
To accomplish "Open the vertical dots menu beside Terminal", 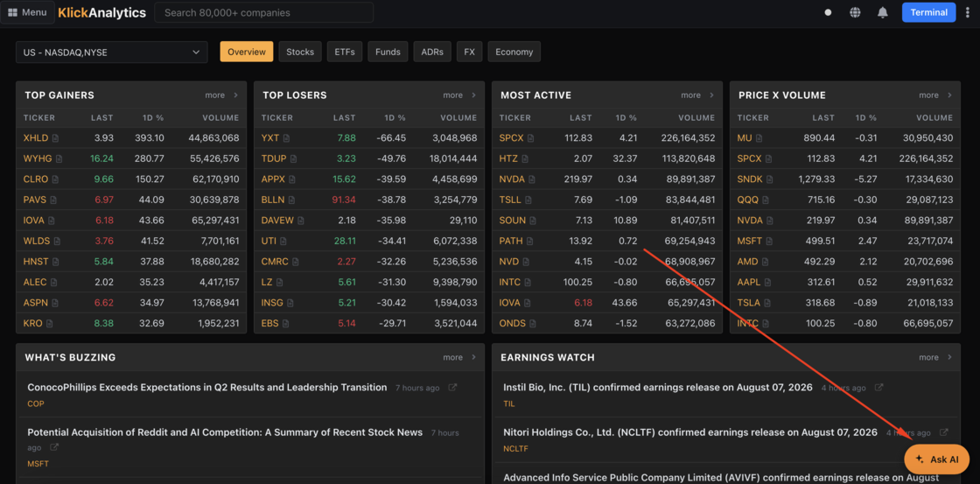I will click(968, 12).
